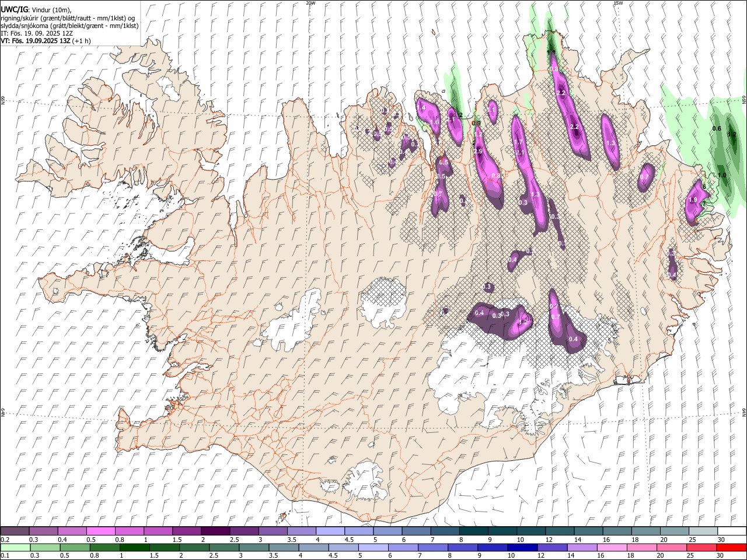Click the '1.0' value in the offshore green band

722,175
